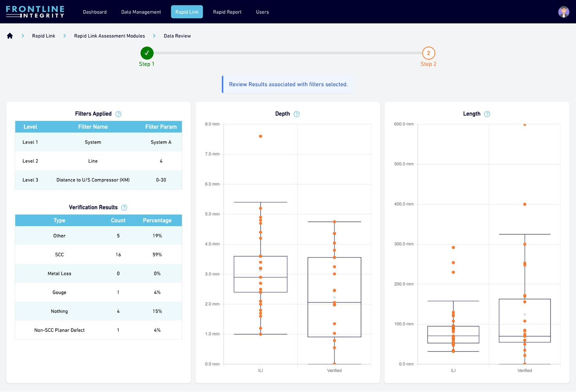
Task: Open the user avatar profile menu
Action: point(563,12)
